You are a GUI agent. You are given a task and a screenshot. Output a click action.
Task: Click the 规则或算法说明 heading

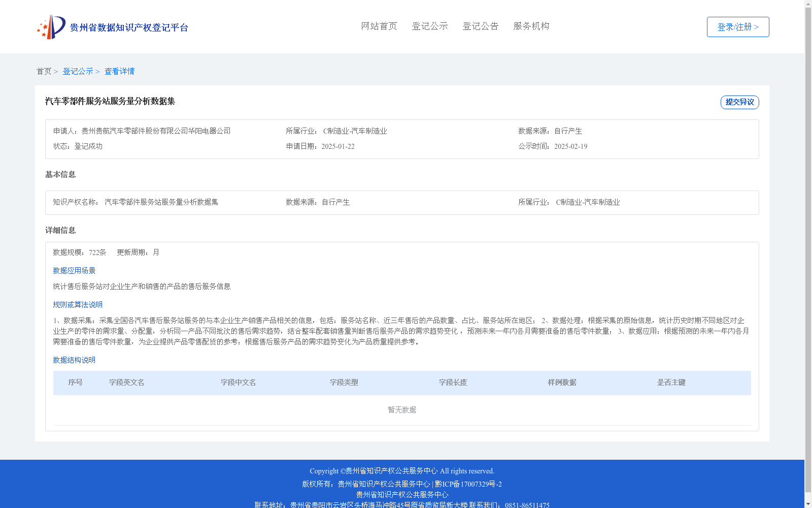(78, 305)
